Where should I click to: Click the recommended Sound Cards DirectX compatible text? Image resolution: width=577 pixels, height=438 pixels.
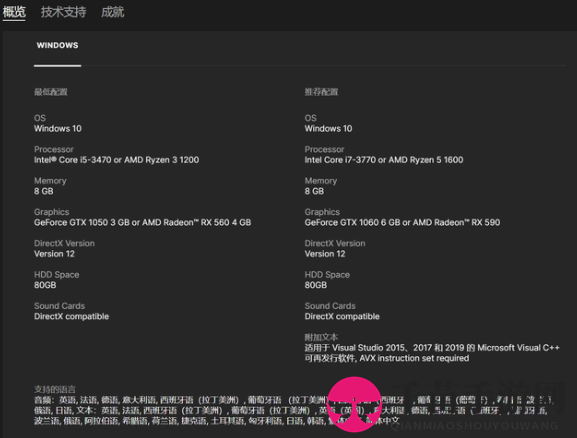pos(342,316)
